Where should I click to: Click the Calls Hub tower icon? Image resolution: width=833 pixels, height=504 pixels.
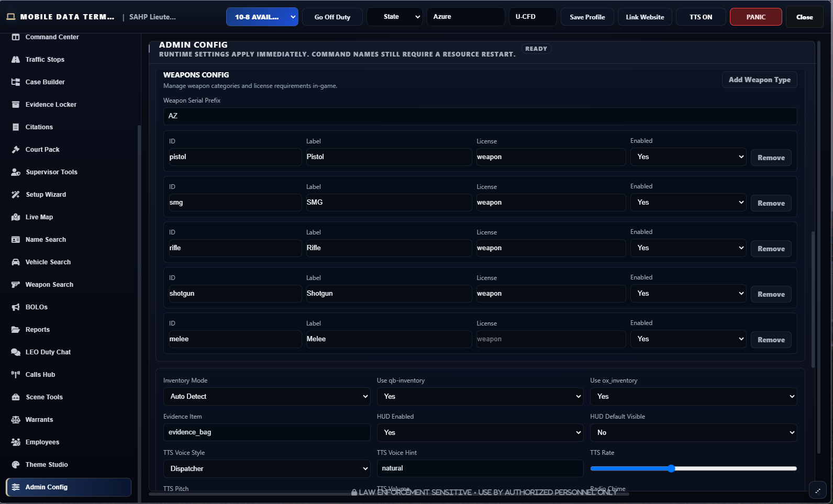[x=16, y=375]
